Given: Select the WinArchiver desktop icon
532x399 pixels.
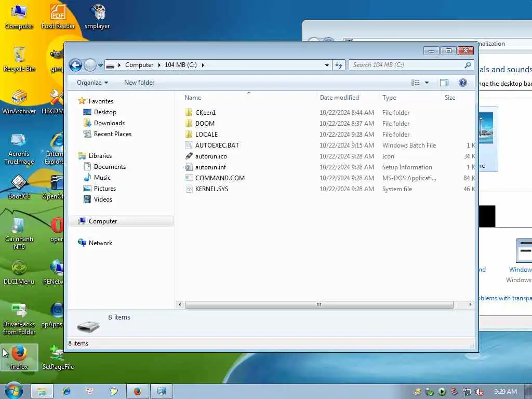Looking at the screenshot, I should tap(19, 102).
